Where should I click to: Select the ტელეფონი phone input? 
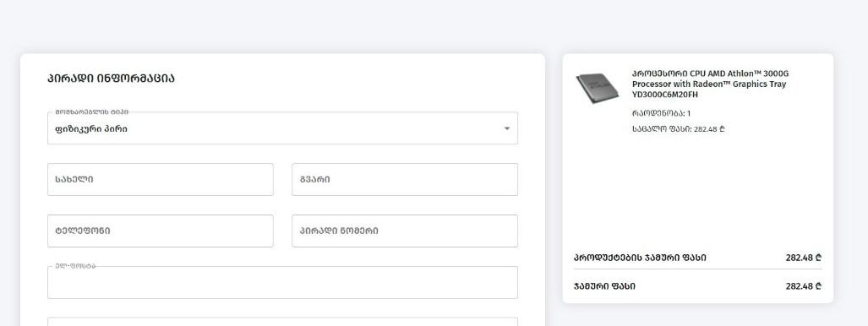161,231
